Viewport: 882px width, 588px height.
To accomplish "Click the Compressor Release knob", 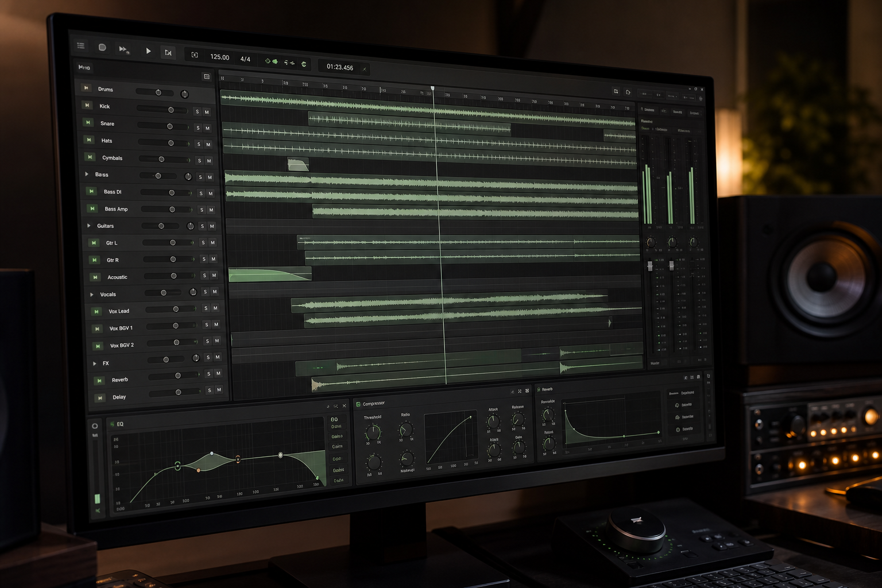I will (x=517, y=420).
